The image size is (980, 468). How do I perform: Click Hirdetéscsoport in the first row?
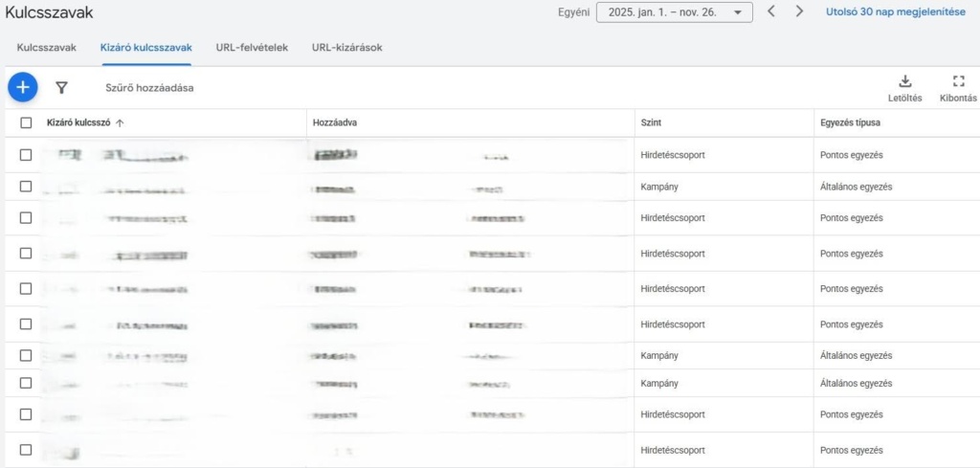click(x=673, y=155)
